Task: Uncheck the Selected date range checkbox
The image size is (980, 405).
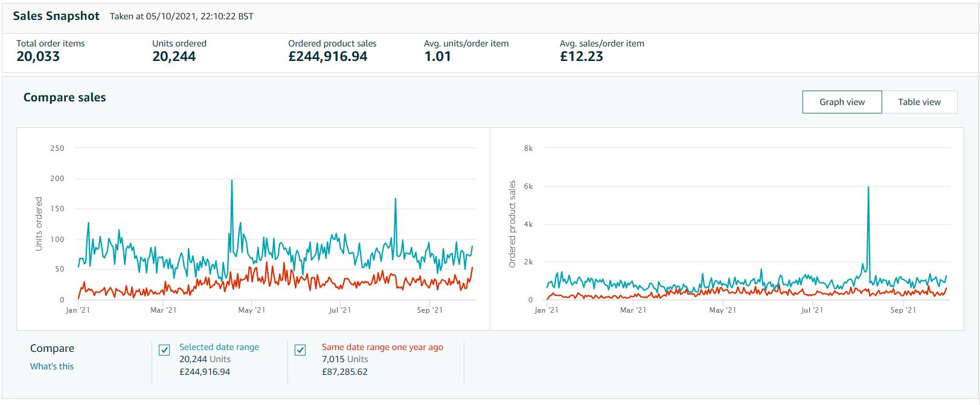Action: pyautogui.click(x=164, y=350)
